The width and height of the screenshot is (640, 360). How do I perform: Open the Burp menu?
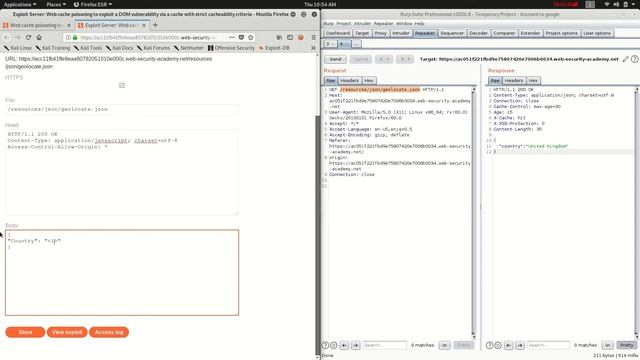(329, 24)
